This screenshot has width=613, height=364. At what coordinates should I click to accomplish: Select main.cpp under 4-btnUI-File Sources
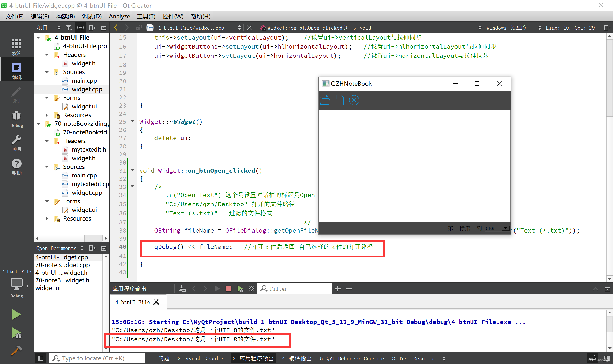(x=84, y=81)
